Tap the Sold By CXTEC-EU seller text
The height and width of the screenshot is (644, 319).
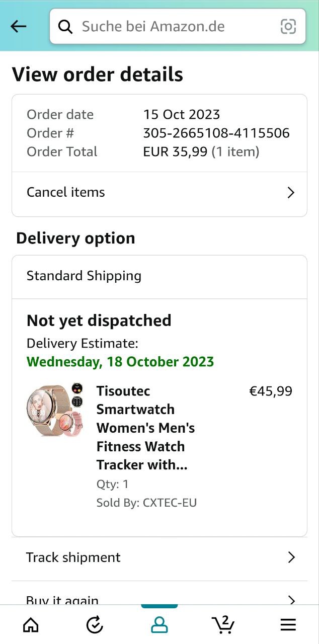146,503
